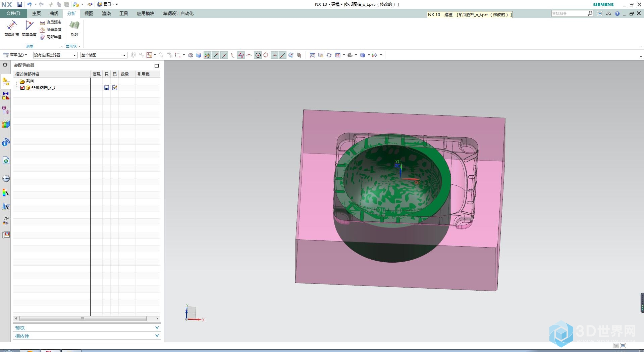Image resolution: width=644 pixels, height=352 pixels.
Task: Open the undo history dropdown arrow
Action: (36, 4)
